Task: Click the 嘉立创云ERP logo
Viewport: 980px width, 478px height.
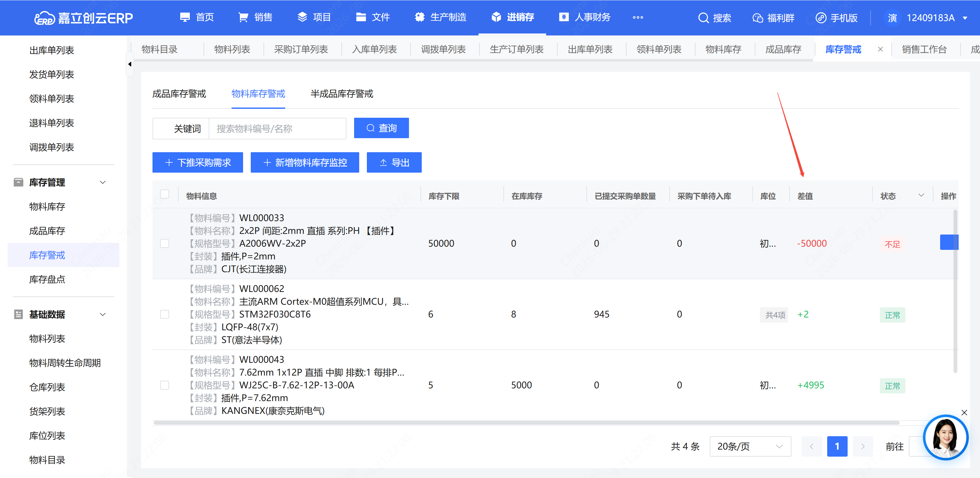Action: click(x=83, y=18)
